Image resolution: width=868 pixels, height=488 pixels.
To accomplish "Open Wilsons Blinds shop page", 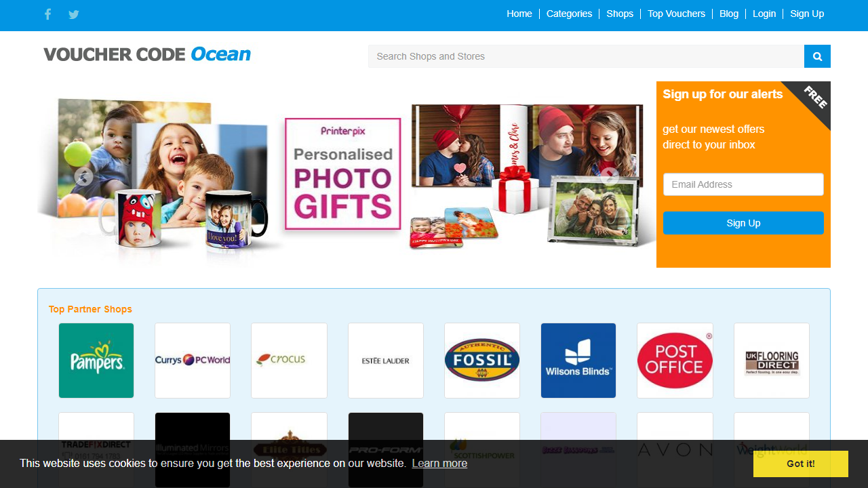I will pos(578,361).
